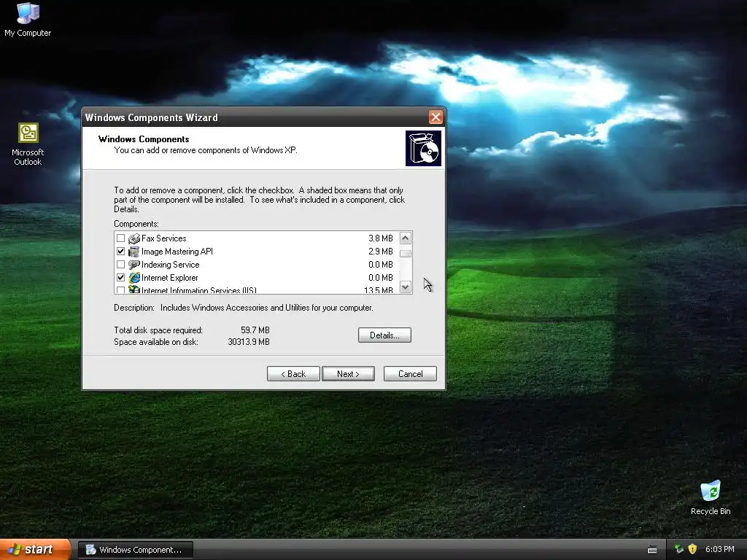Click the 2.9 MB size value
747x560 pixels.
point(381,252)
